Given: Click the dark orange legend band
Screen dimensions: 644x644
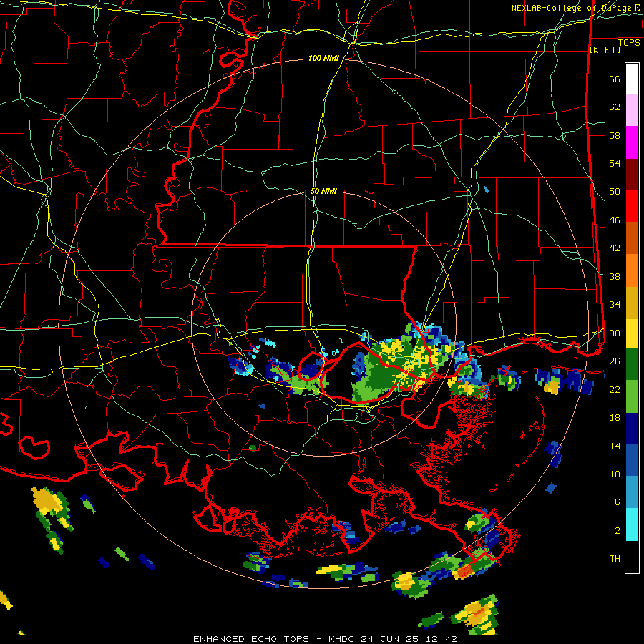Looking at the screenshot, I should [x=632, y=238].
